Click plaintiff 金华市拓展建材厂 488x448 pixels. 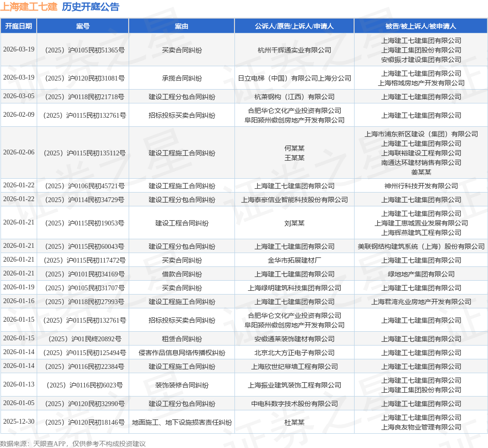pos(295,260)
